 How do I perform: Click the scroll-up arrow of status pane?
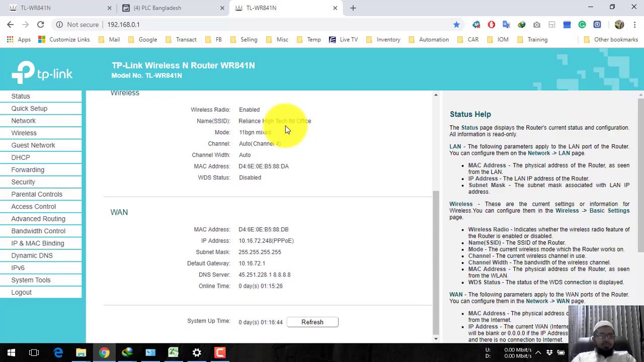click(x=436, y=95)
